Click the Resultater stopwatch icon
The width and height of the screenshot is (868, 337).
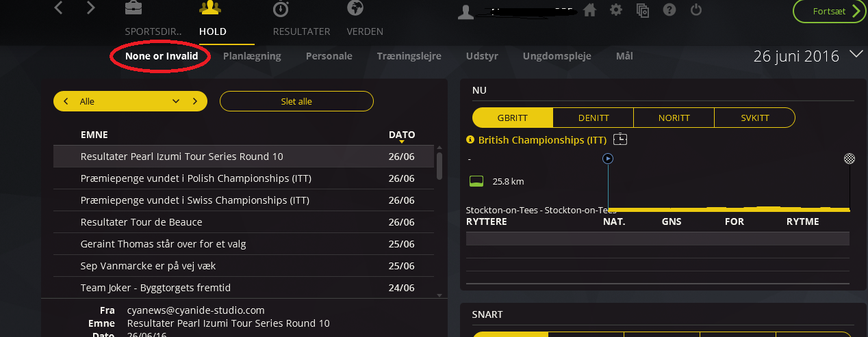pos(281,10)
